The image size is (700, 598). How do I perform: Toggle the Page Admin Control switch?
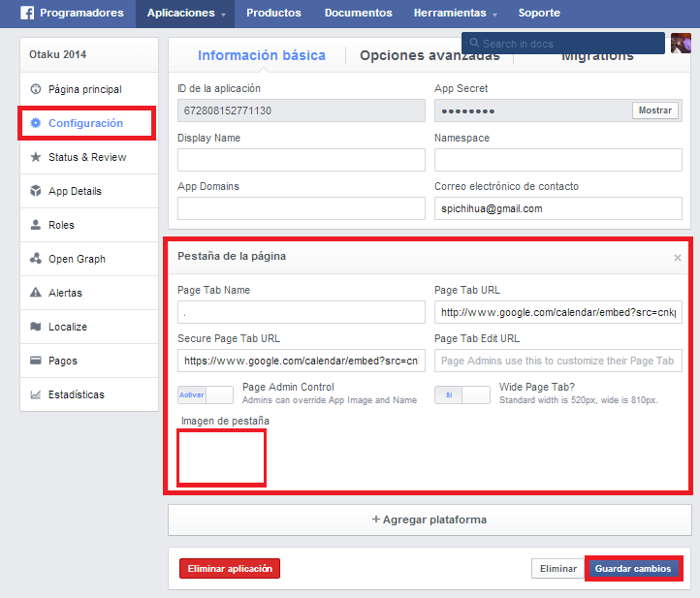pos(206,394)
